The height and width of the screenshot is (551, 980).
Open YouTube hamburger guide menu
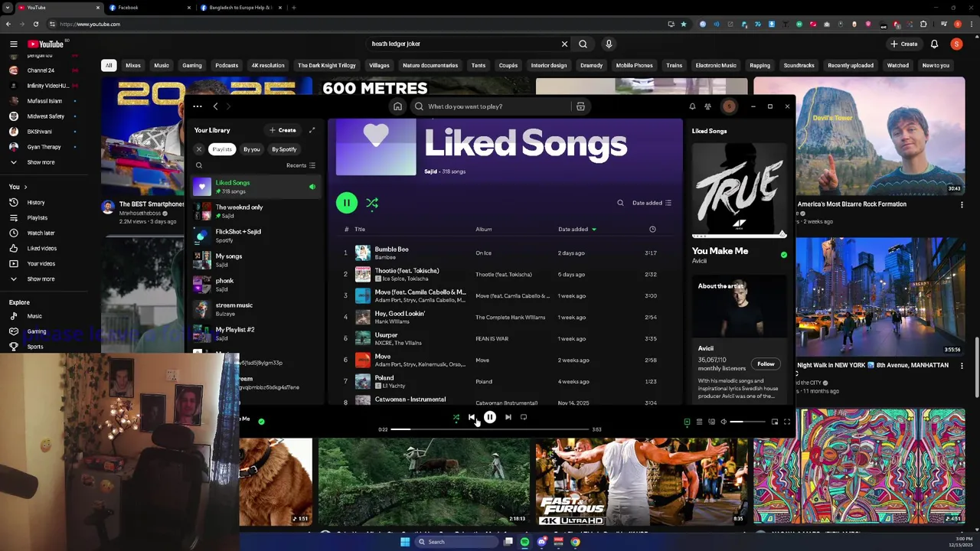point(14,44)
